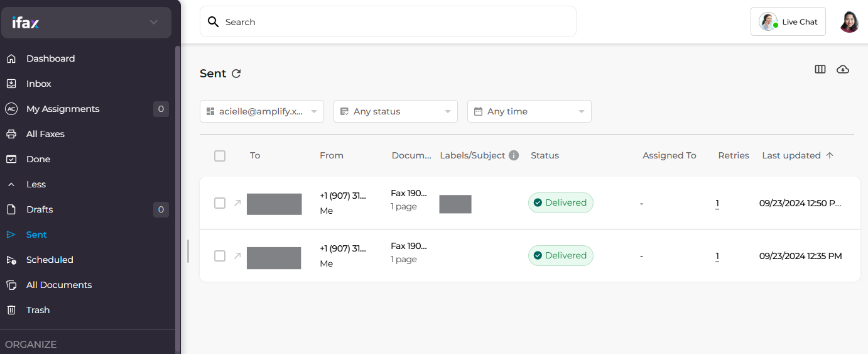This screenshot has width=868, height=354.
Task: Toggle the select all faxes checkbox
Action: tap(220, 156)
